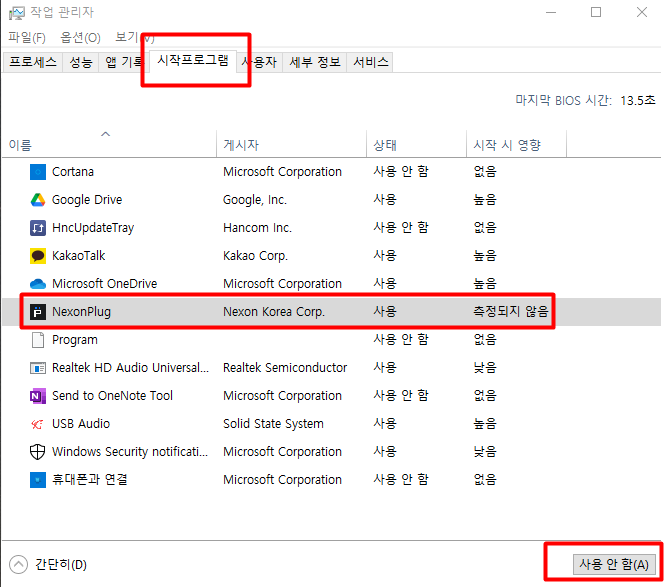This screenshot has height=587, width=664.
Task: Click the 측정되지 않음 impact cell
Action: (510, 312)
